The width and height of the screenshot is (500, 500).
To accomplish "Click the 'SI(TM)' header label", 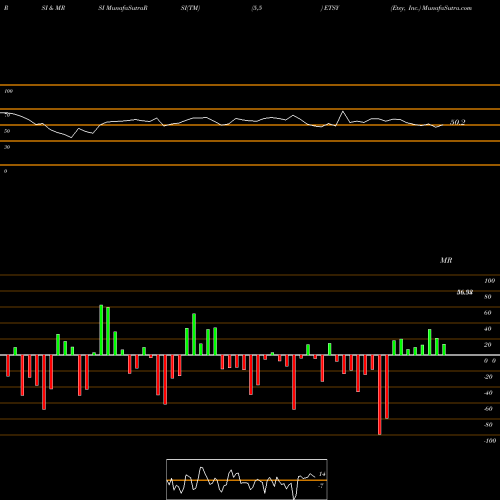I will [x=190, y=8].
